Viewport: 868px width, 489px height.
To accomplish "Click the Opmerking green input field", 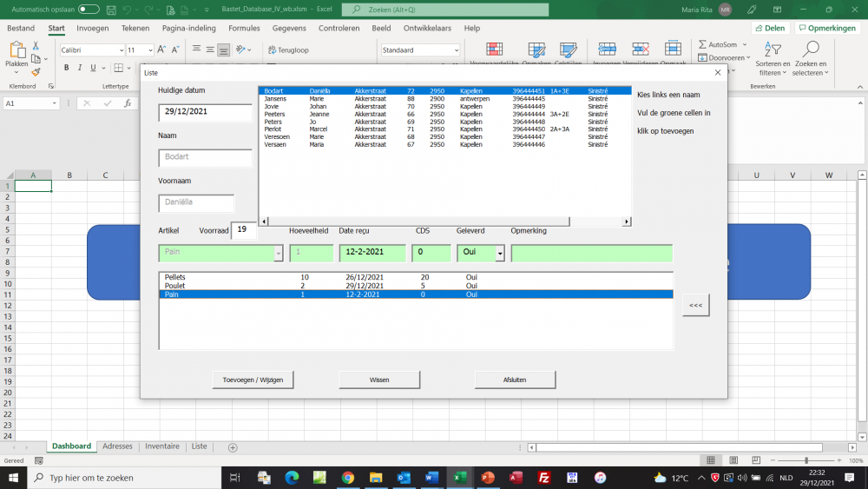I will click(591, 253).
